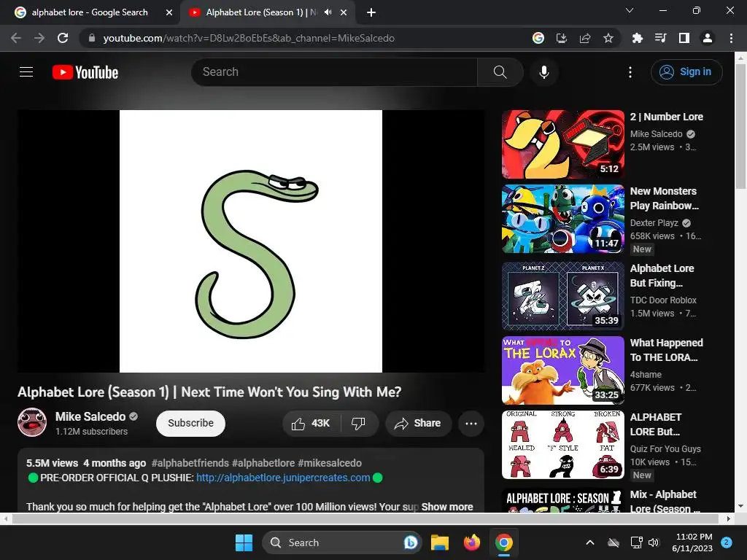Click the Chrome icon in the taskbar

pos(503,542)
